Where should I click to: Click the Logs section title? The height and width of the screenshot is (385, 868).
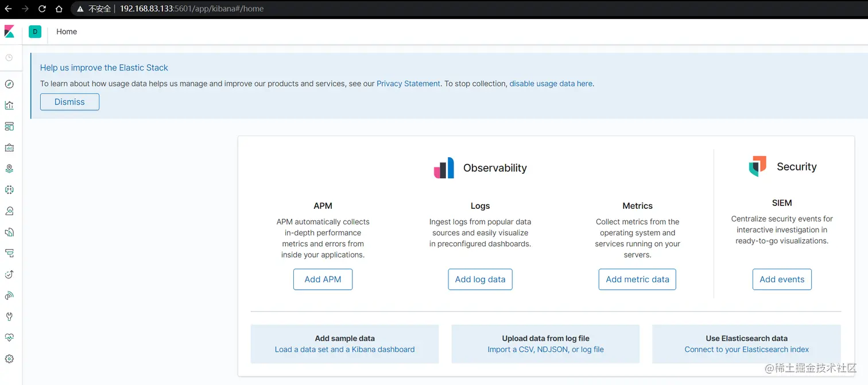[x=480, y=205]
